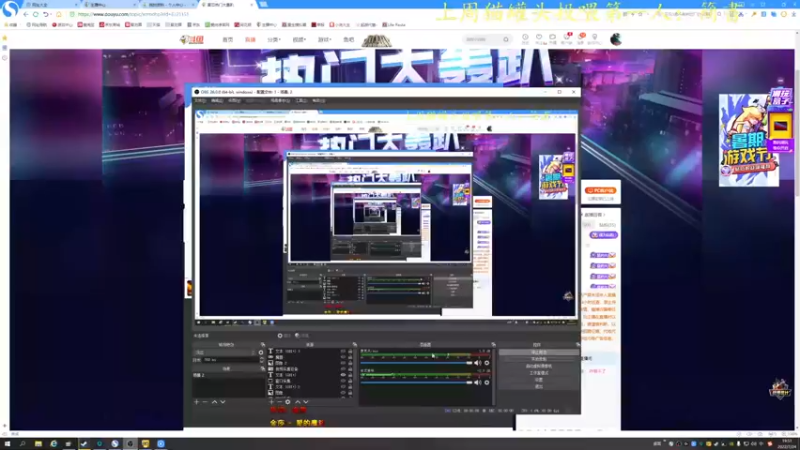Toggle visibility of Image 2 source
The height and width of the screenshot is (450, 800).
[x=343, y=363]
